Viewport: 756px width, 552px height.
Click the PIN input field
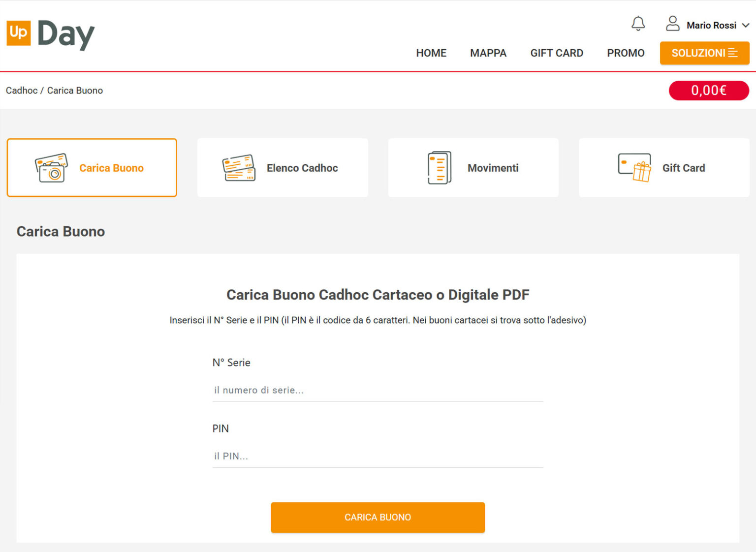tap(378, 456)
